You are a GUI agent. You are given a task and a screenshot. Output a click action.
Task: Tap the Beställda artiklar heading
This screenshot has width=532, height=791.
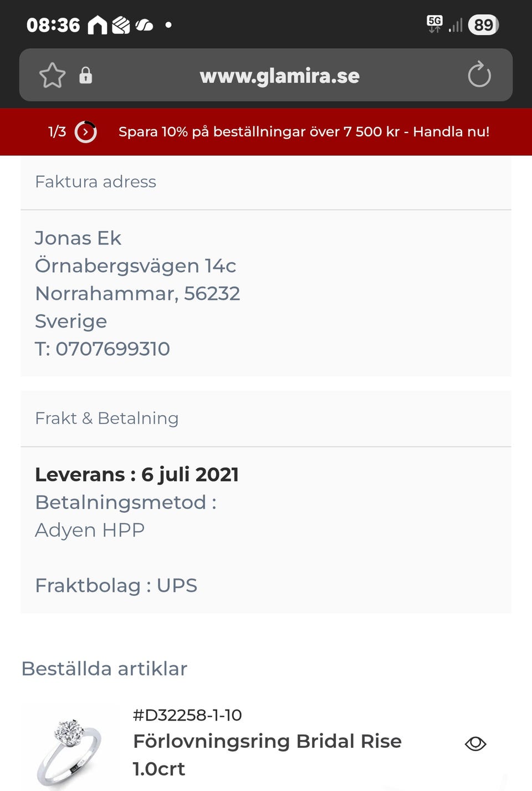click(104, 668)
